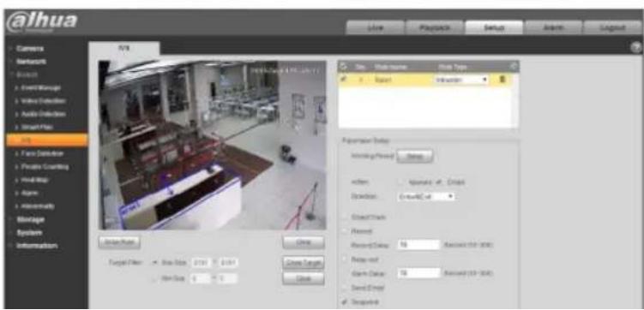This screenshot has width=644, height=310.
Task: Open Video Detection in the sidebar
Action: [42, 101]
